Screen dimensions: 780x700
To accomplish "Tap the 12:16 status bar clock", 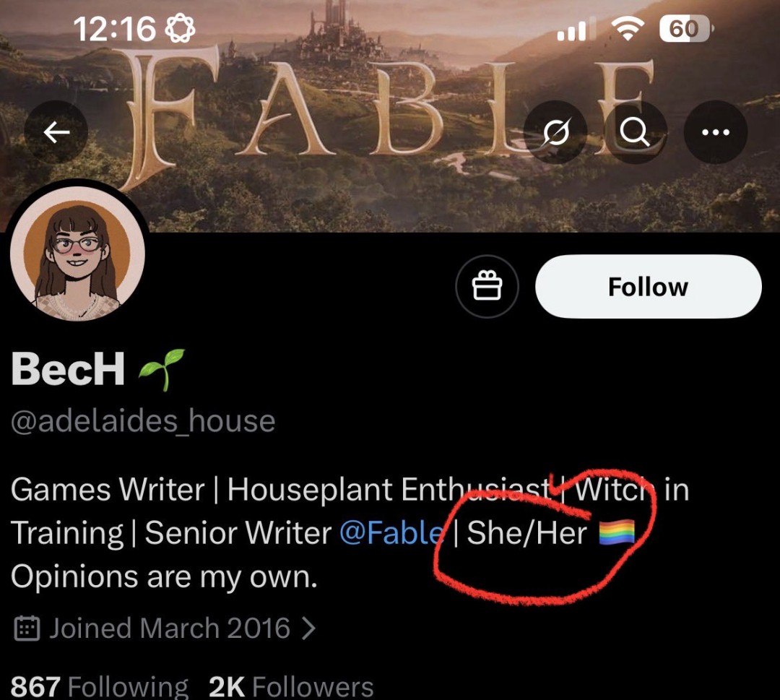I will point(114,29).
